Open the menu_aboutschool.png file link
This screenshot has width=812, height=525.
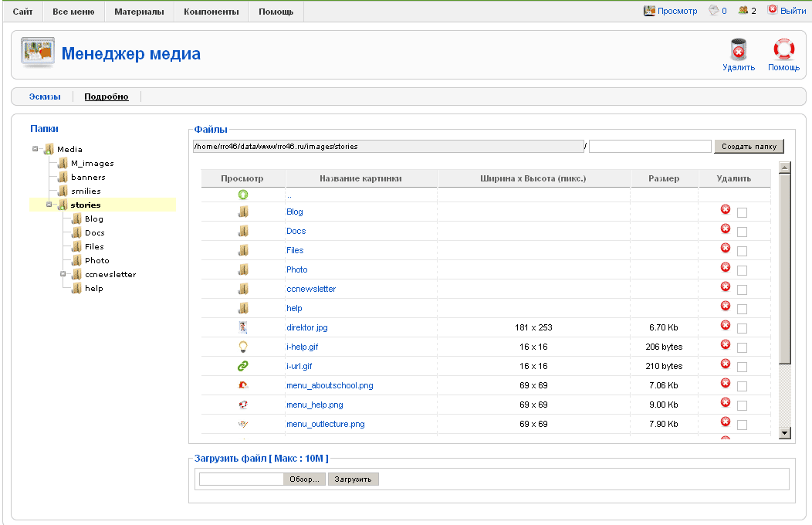pos(330,385)
